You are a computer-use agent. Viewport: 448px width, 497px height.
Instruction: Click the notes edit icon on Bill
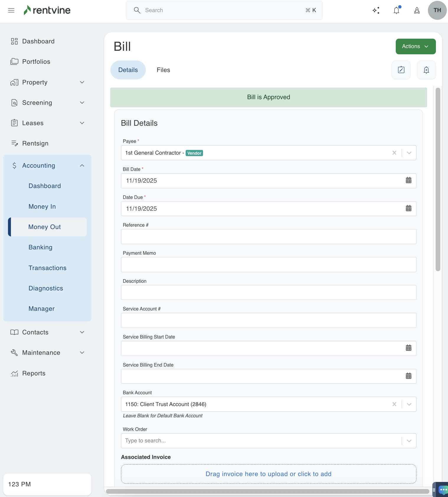point(401,70)
